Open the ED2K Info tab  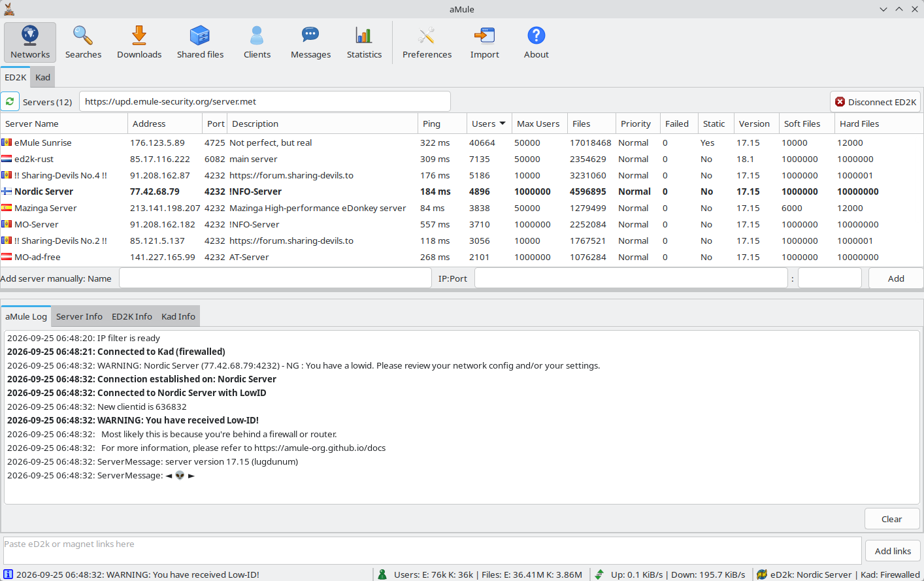132,316
